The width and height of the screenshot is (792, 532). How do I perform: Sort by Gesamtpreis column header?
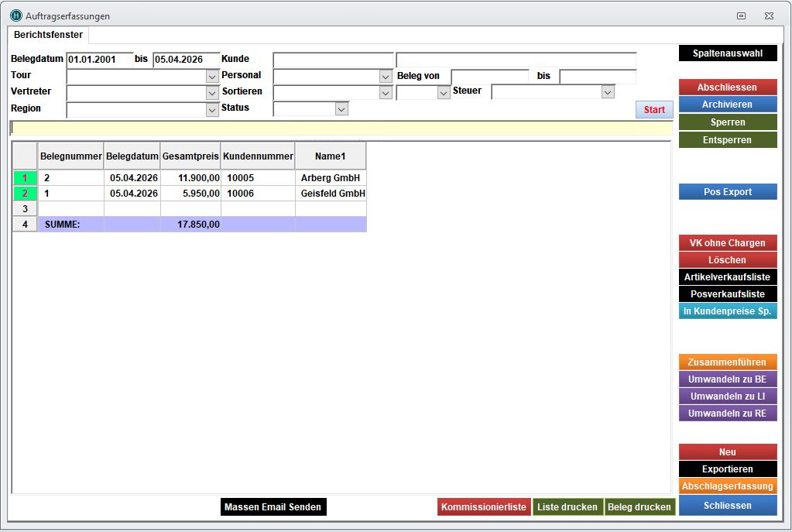190,156
